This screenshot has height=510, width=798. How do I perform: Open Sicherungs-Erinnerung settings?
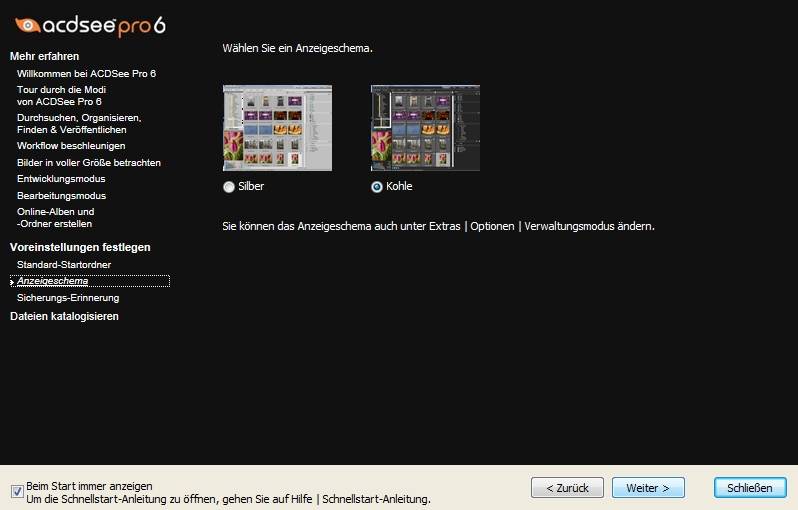(x=68, y=298)
